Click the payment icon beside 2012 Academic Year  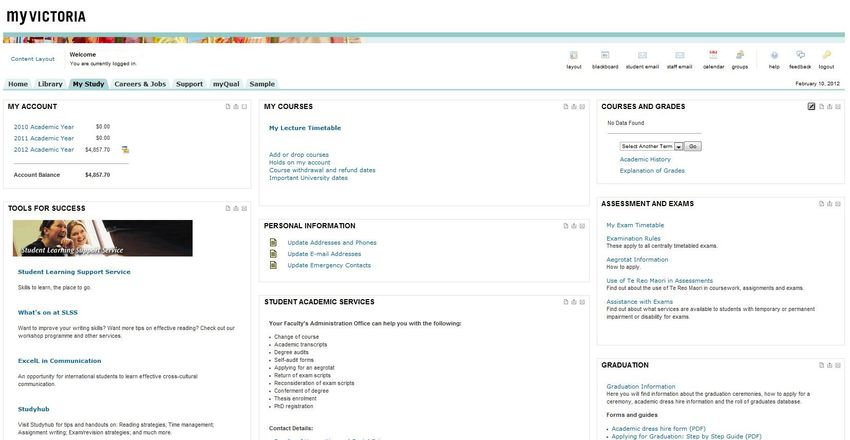(125, 150)
